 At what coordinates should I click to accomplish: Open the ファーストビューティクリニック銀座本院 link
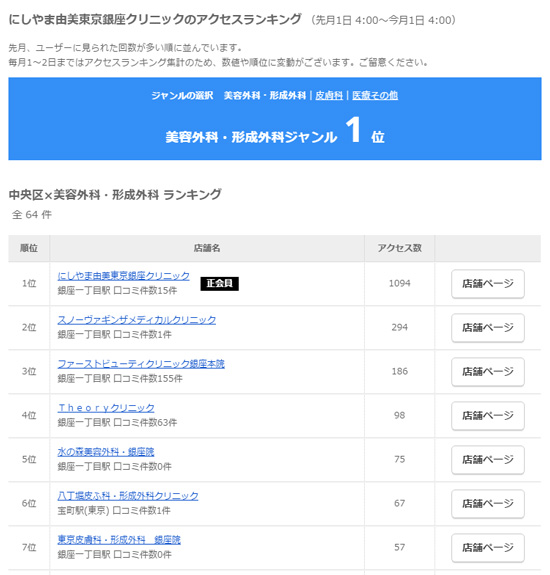(141, 364)
